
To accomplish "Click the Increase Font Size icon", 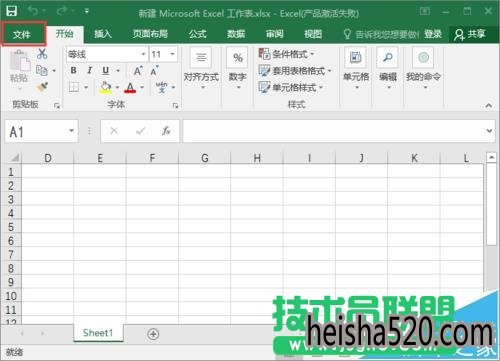I will click(138, 71).
